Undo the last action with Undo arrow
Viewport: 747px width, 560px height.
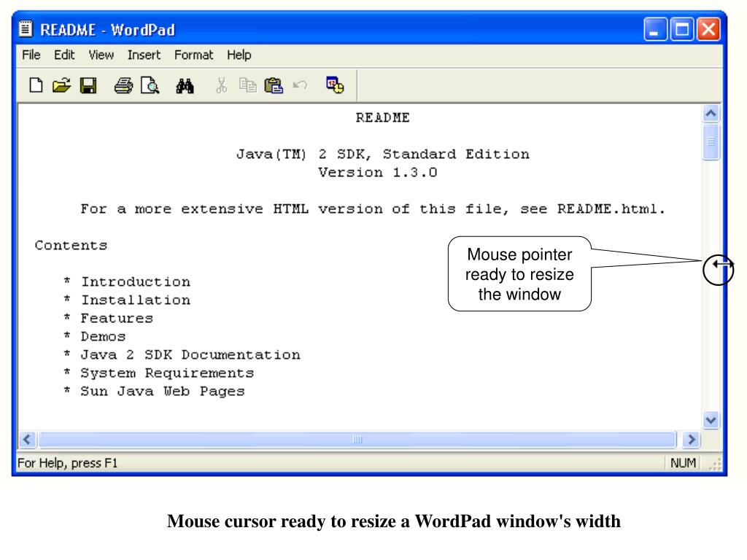(x=300, y=86)
